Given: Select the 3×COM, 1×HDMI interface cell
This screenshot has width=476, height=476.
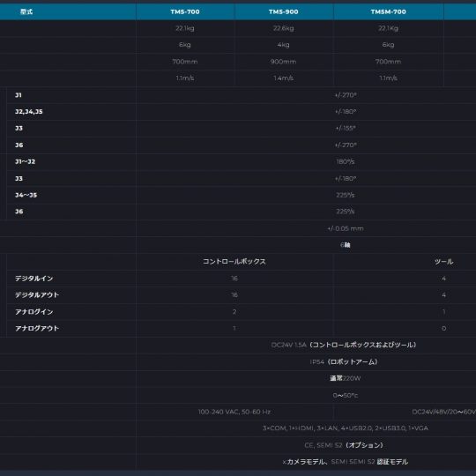Looking at the screenshot, I should point(346,428).
